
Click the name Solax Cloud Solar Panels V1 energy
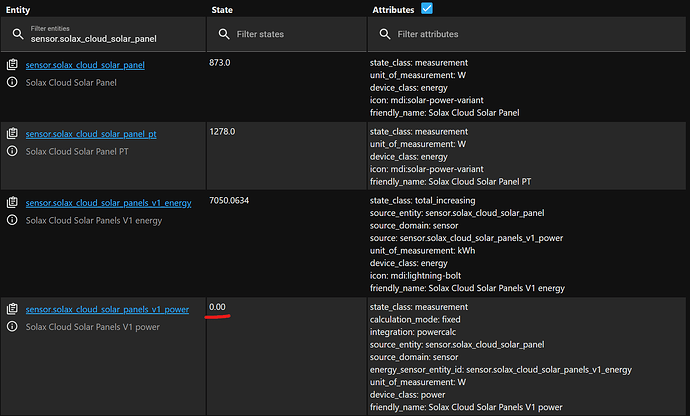click(x=94, y=221)
